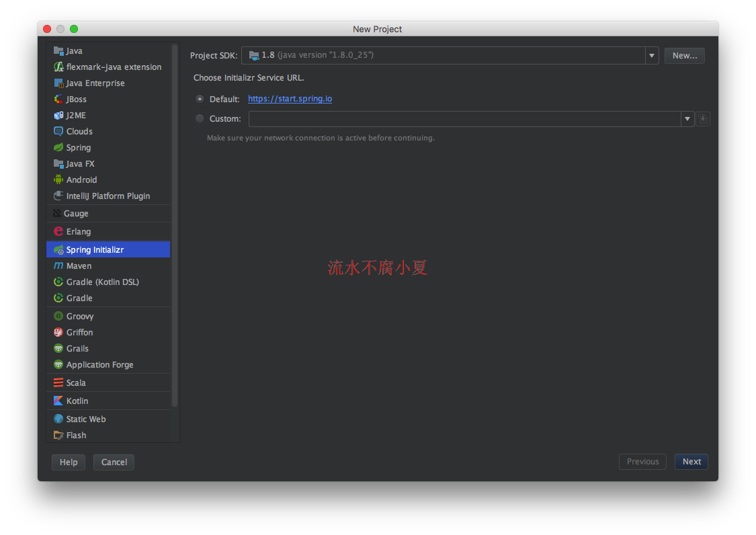756x535 pixels.
Task: Click the Griffon icon
Action: click(58, 333)
